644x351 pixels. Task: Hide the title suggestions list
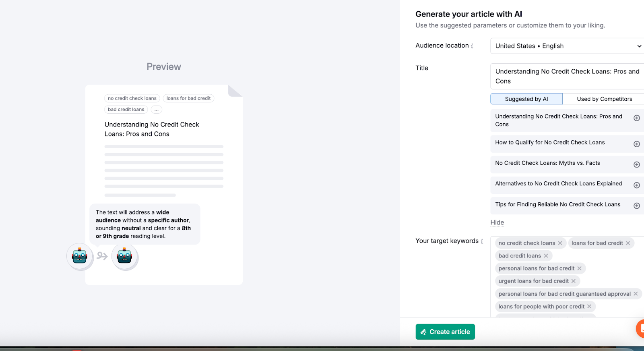point(497,222)
